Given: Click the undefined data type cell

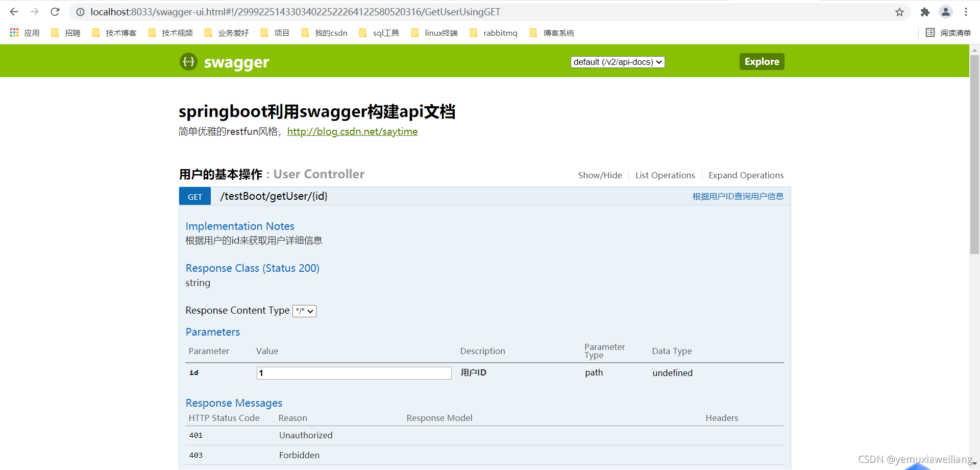Looking at the screenshot, I should [672, 373].
